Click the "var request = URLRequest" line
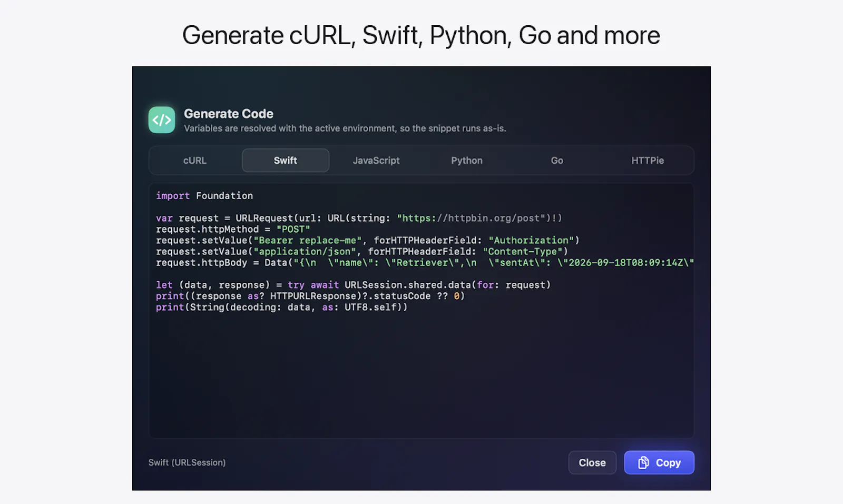This screenshot has height=504, width=843. point(359,218)
